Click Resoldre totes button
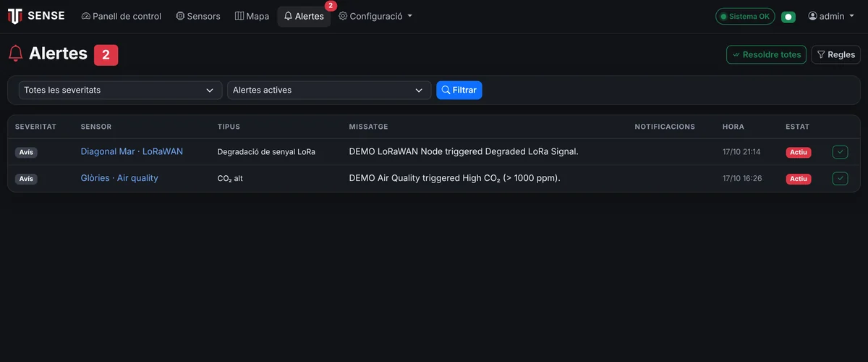The image size is (868, 362). click(766, 54)
